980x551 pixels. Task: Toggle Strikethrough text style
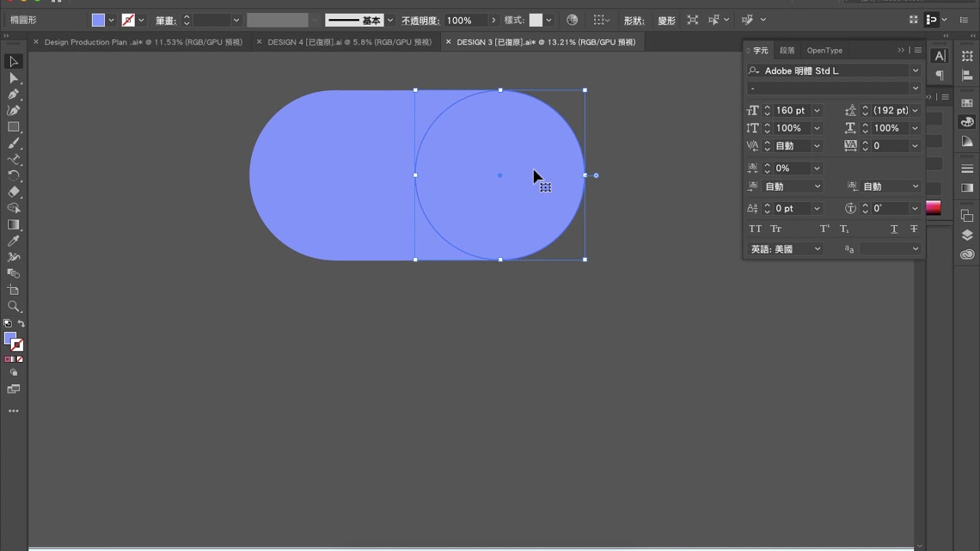tap(913, 229)
